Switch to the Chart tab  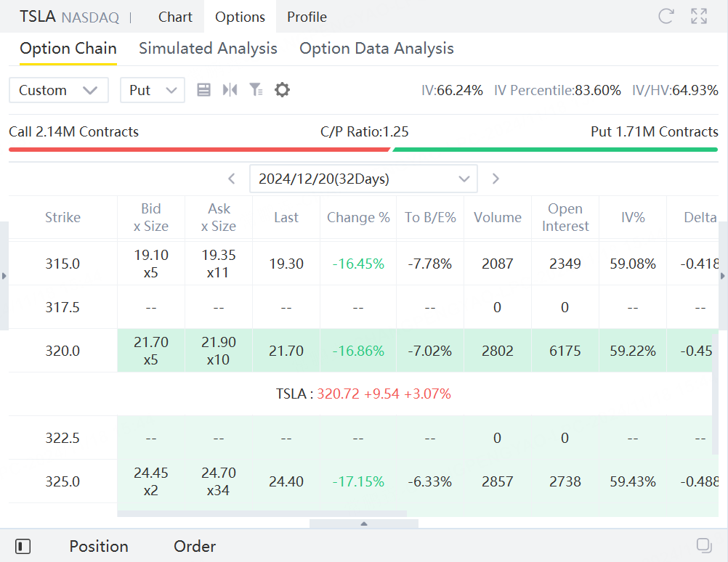tap(175, 17)
